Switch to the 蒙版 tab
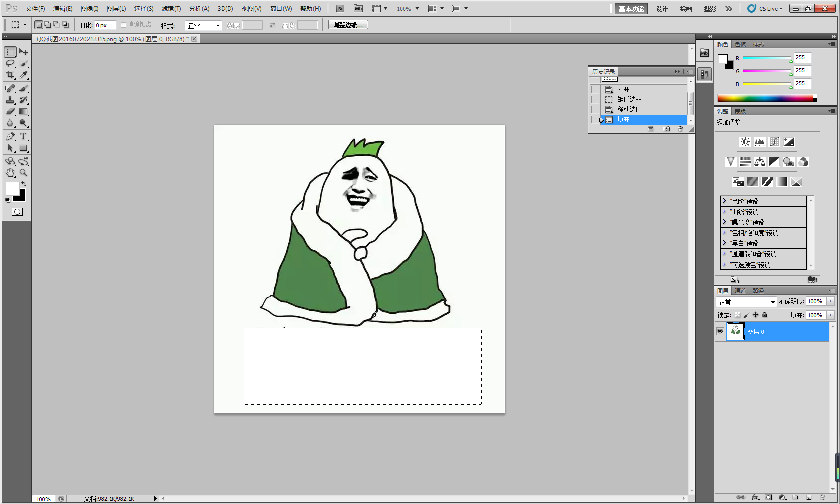 [740, 111]
